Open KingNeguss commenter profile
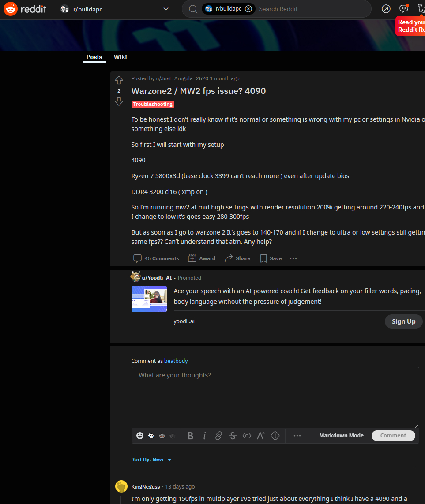The height and width of the screenshot is (504, 425). (146, 487)
